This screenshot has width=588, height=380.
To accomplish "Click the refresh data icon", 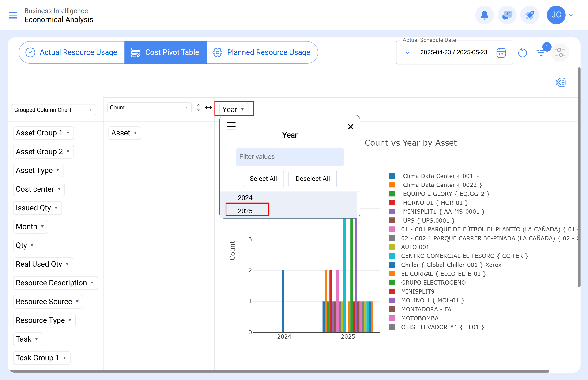I will (x=522, y=52).
